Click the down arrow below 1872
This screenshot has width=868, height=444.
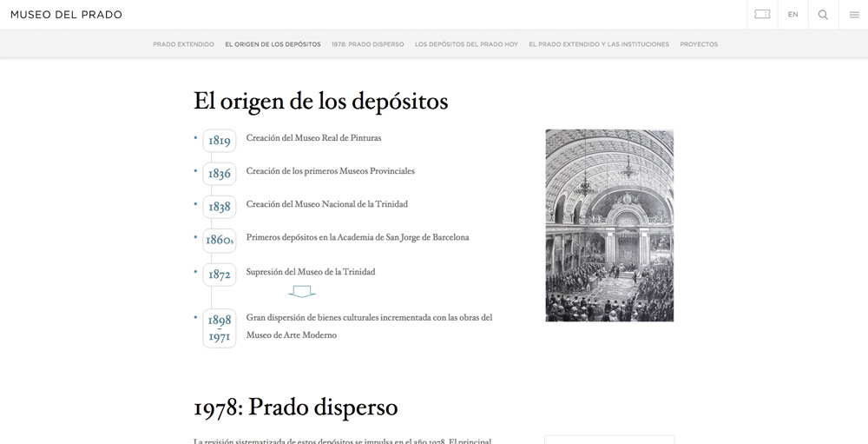(302, 291)
